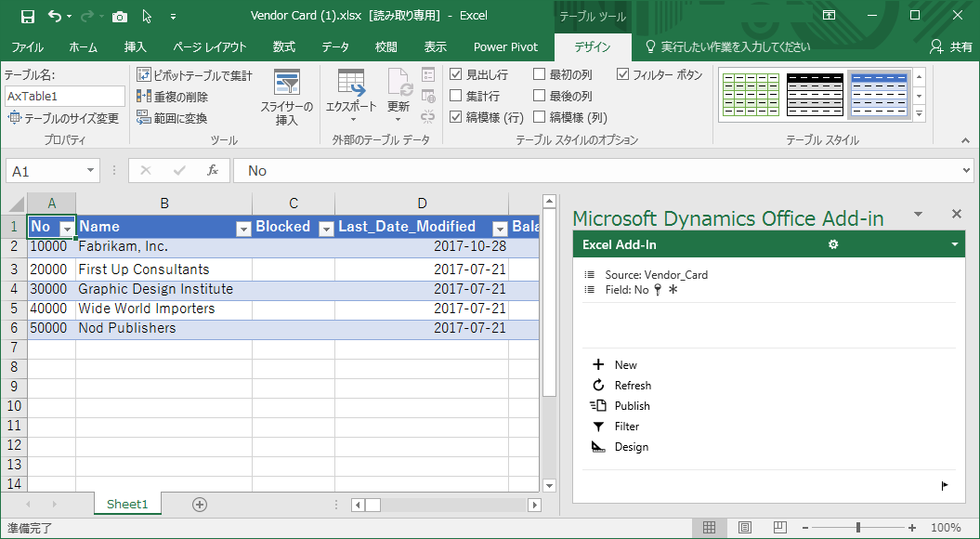980x539 pixels.
Task: Refresh data from the add-in pane
Action: tap(621, 385)
